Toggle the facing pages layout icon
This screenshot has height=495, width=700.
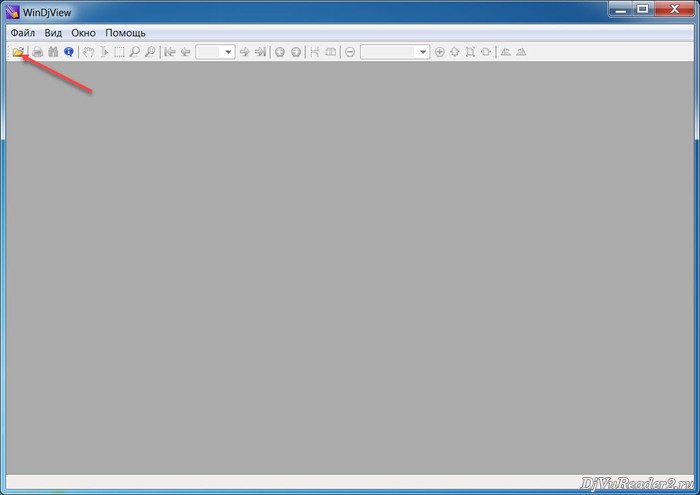tap(330, 52)
